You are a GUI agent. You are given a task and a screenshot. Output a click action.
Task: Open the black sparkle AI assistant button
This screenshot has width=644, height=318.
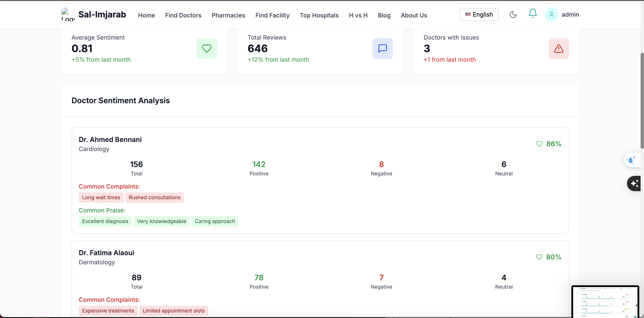click(x=634, y=183)
